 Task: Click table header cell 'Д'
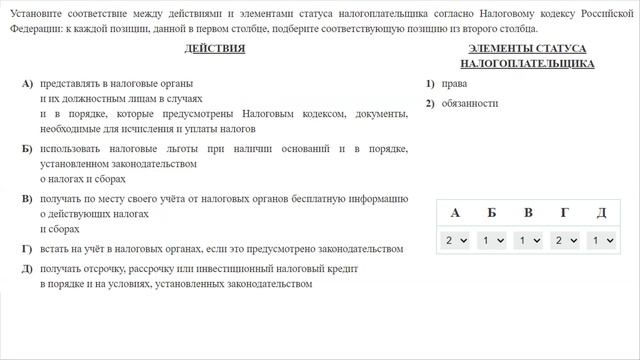602,213
